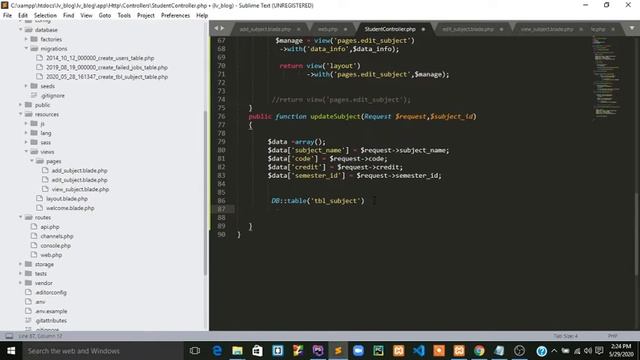Click the Tab Size setting in status bar
Viewport: 640px width, 360px height.
[x=565, y=336]
